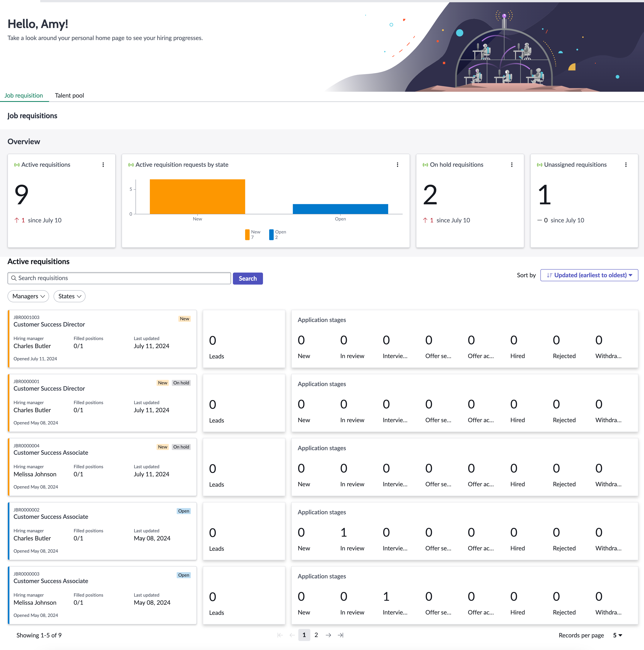Image resolution: width=644 pixels, height=650 pixels.
Task: Switch to Talent pool tab
Action: point(69,95)
